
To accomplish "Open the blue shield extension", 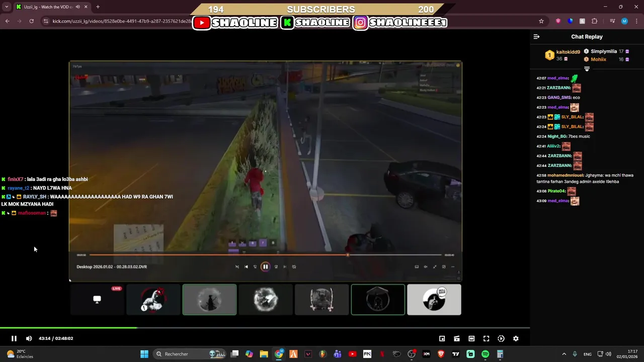I will 570,21.
